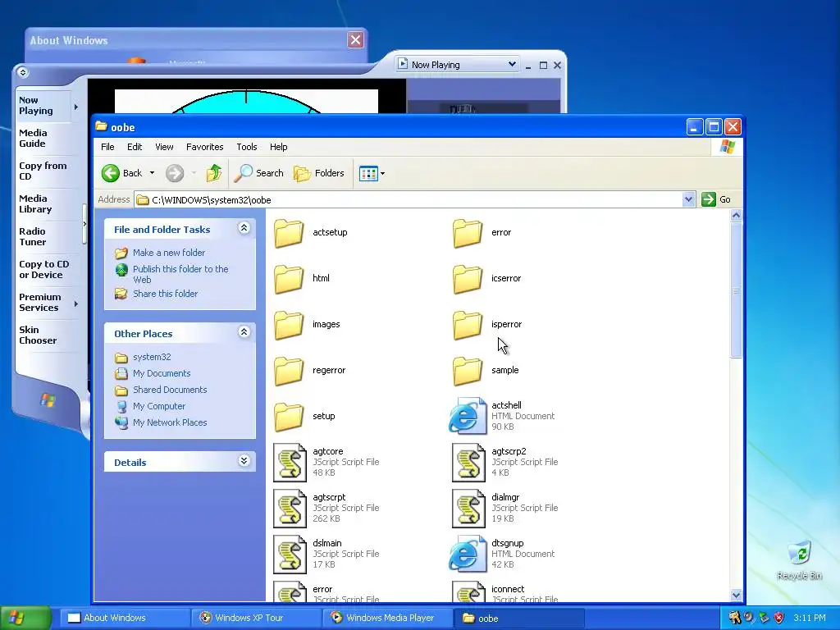Viewport: 840px width, 630px height.
Task: Open the File menu
Action: point(107,147)
